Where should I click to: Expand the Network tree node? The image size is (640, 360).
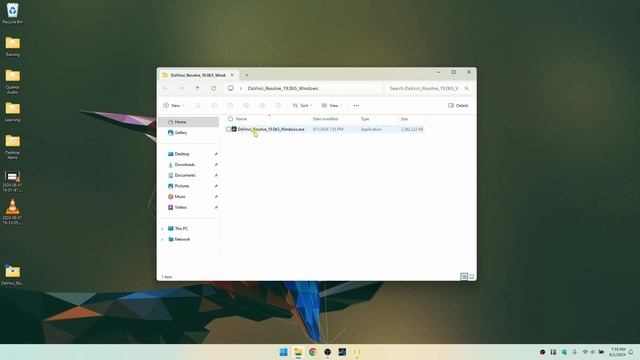click(162, 239)
